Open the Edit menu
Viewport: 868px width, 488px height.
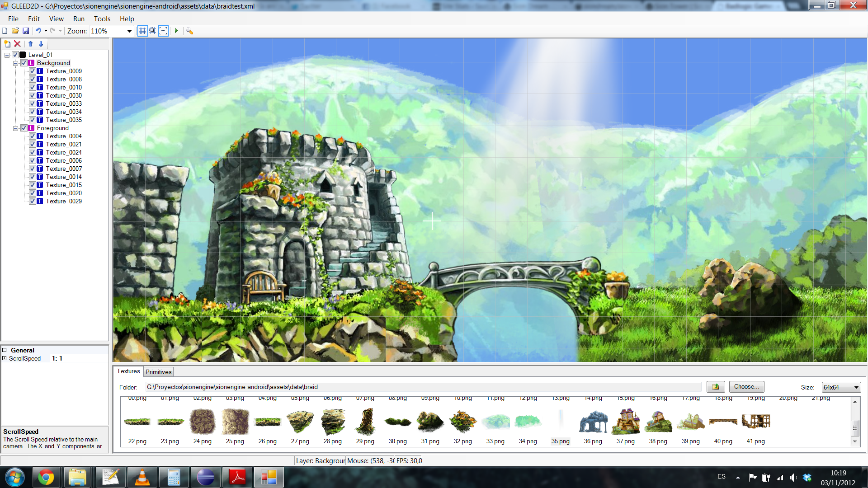coord(34,19)
